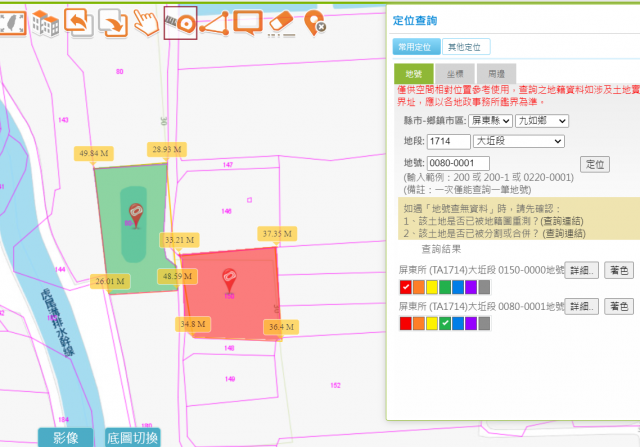This screenshot has width=640, height=447.
Task: Select the triangle area measurement tool
Action: [214, 22]
